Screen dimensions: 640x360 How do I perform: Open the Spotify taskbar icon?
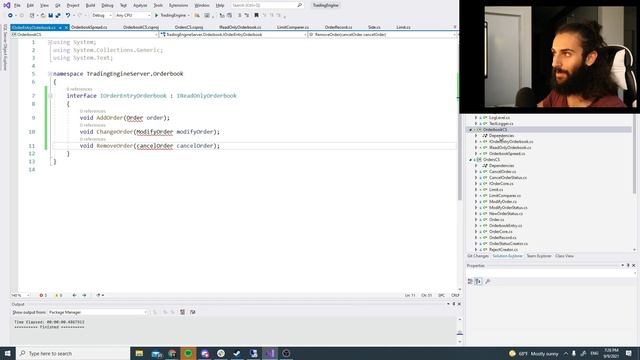pyautogui.click(x=188, y=353)
